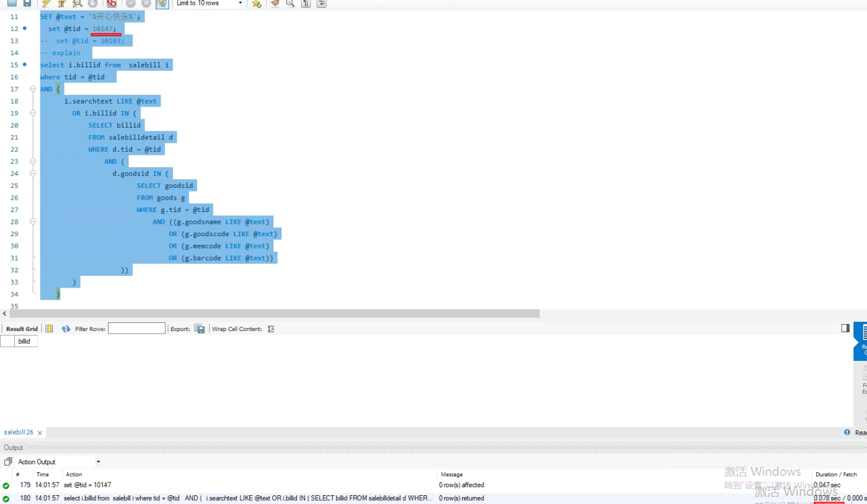Screen dimensions: 867x504
Task: Click '0 row(s) affected' message
Action: [461, 485]
